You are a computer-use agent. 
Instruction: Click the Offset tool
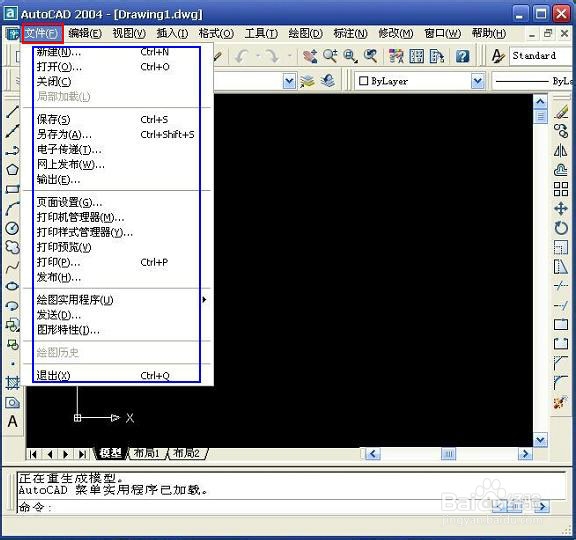point(561,170)
